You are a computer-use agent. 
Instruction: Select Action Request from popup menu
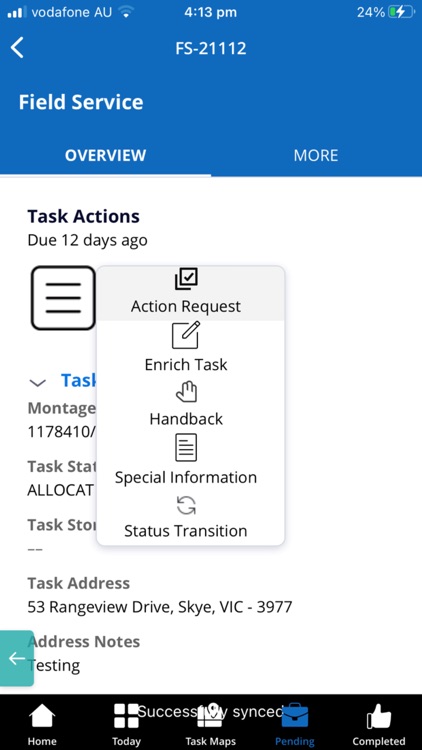[x=190, y=293]
